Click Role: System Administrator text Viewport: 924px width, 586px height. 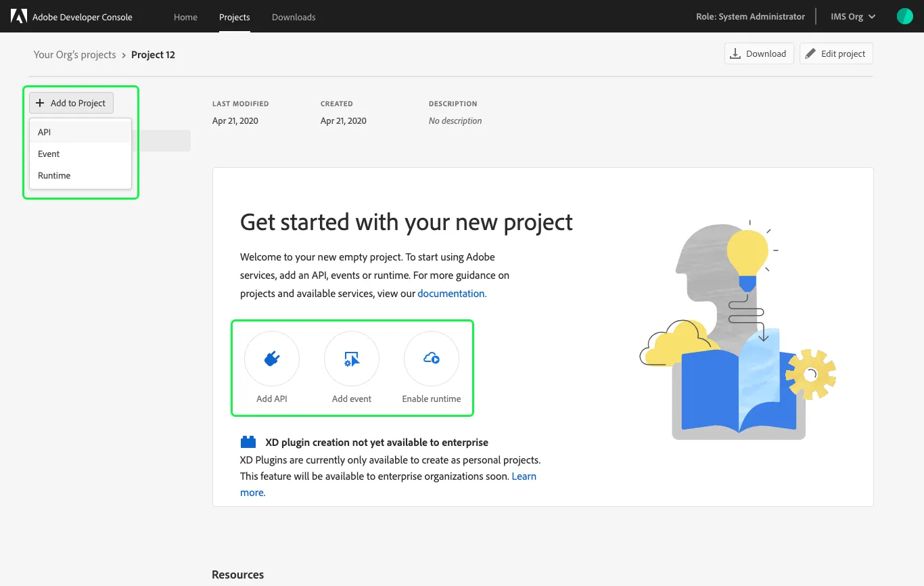(x=750, y=16)
